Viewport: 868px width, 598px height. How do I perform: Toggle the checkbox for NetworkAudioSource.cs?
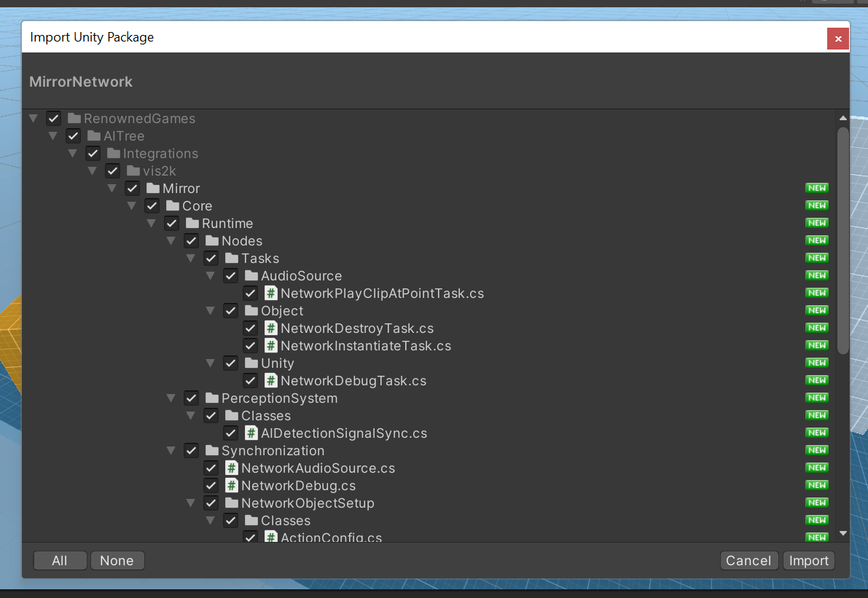click(x=211, y=468)
